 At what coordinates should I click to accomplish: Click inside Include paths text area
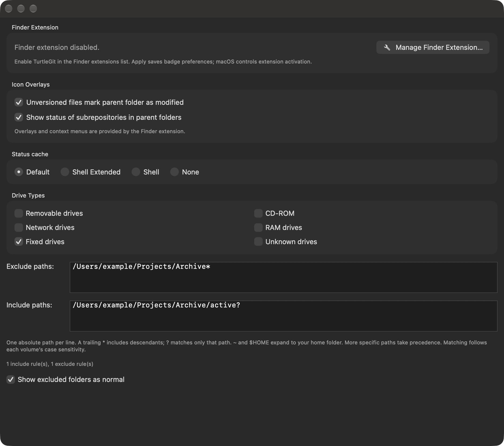pos(283,316)
